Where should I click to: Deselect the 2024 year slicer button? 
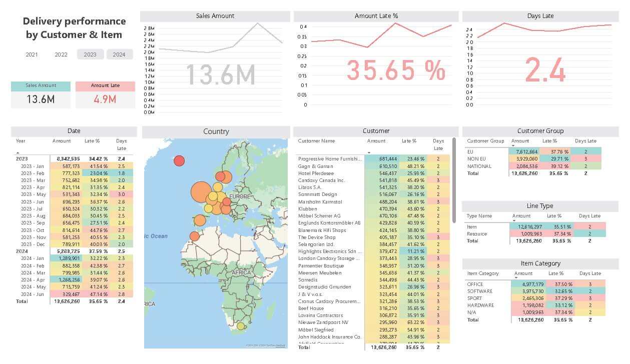point(119,54)
